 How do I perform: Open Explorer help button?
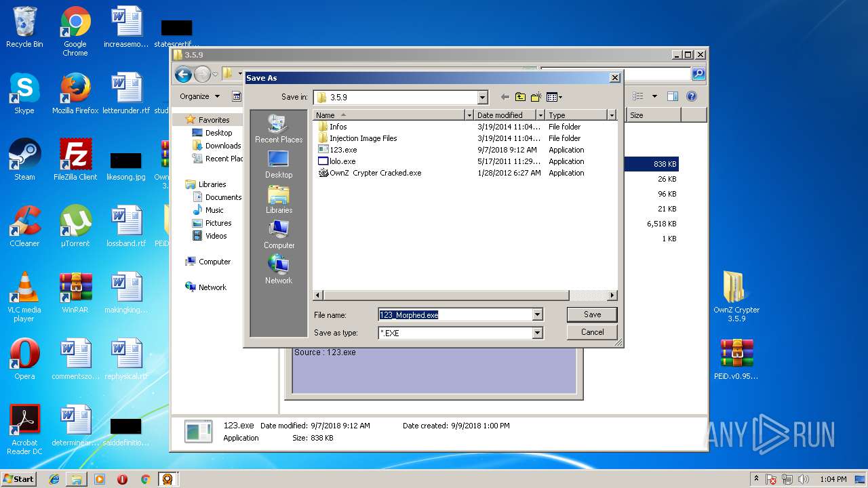point(692,96)
